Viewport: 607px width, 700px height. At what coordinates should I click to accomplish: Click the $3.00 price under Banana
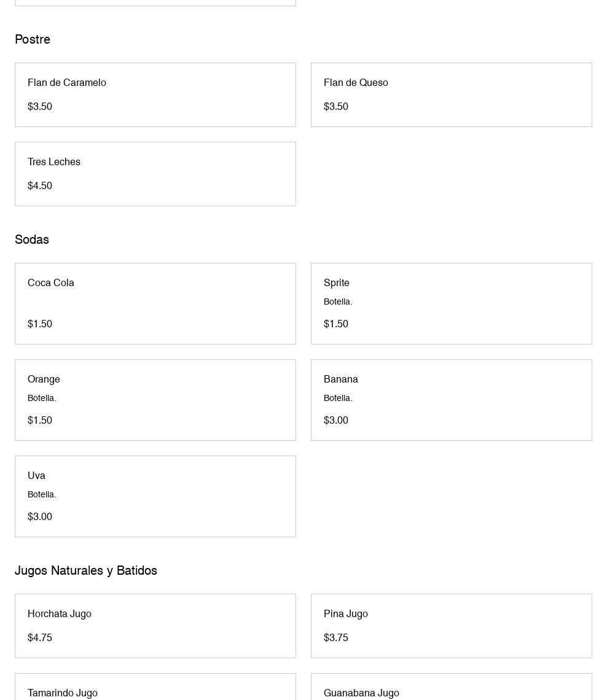pos(336,420)
